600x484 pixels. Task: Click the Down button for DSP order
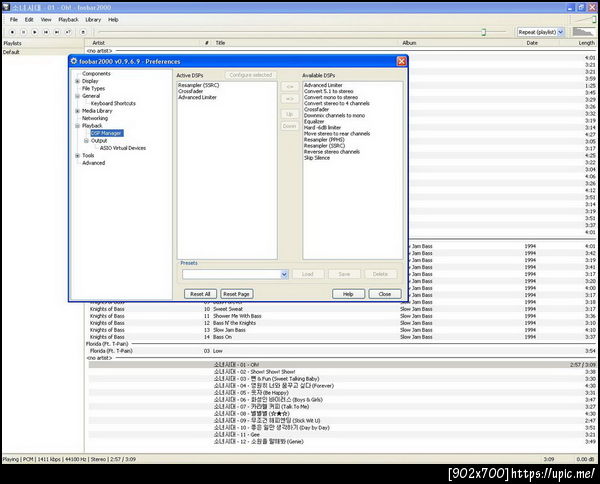point(290,126)
